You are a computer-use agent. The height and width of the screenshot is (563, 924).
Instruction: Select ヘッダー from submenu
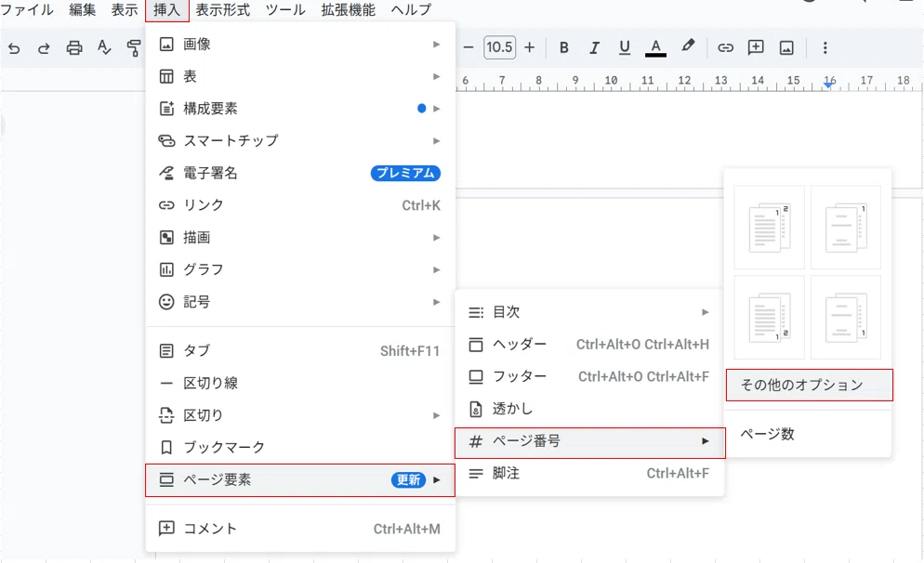click(x=589, y=344)
